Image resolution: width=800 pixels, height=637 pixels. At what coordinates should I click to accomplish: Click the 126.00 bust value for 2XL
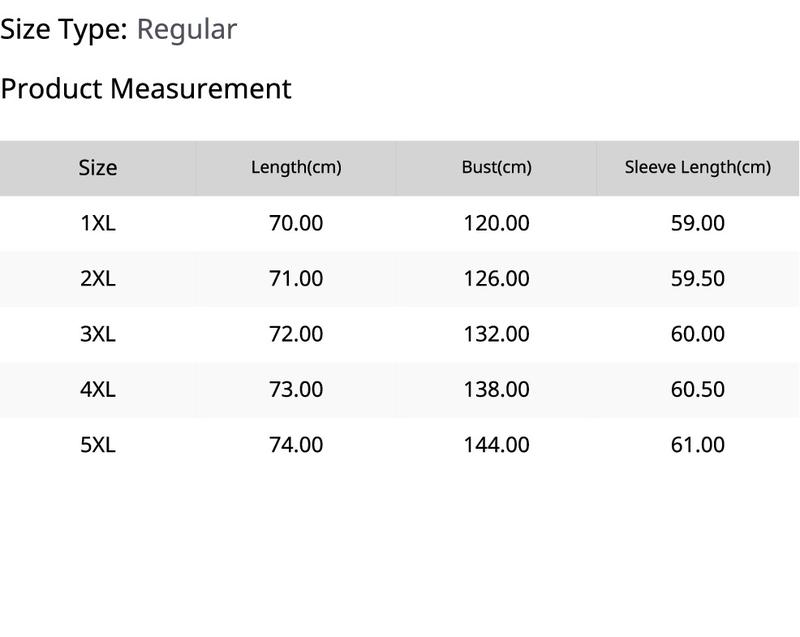496,278
